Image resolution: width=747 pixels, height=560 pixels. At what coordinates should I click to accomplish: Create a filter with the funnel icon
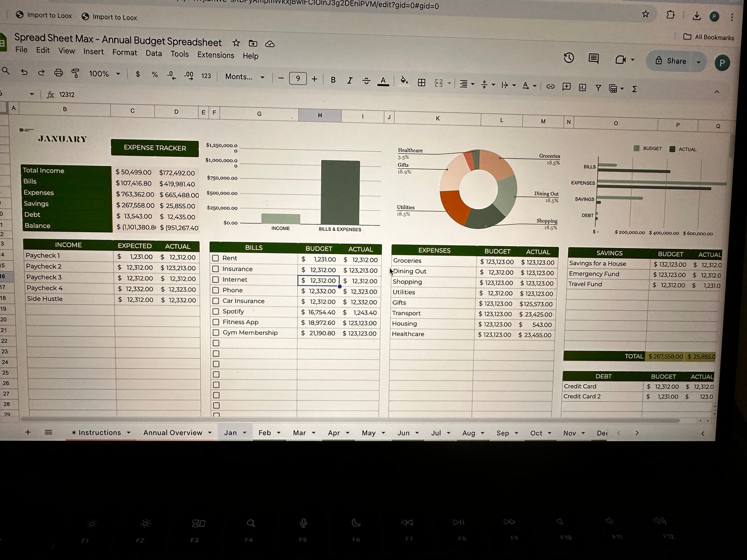point(598,88)
